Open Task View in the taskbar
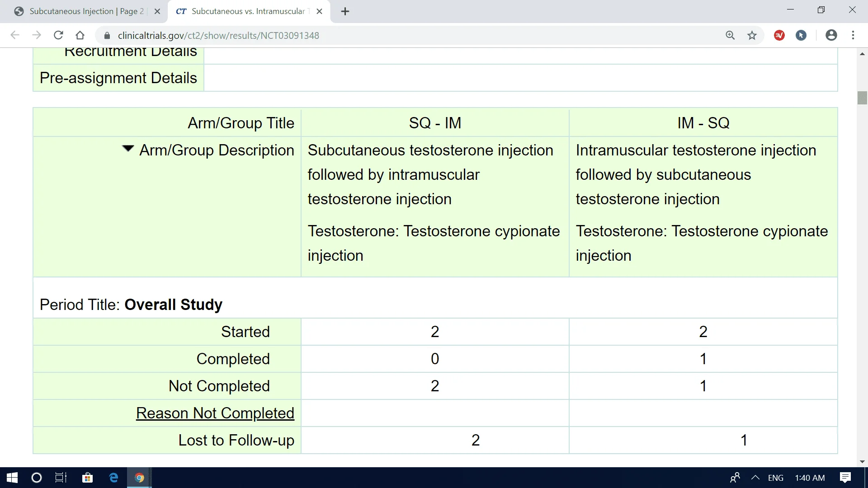Image resolution: width=868 pixels, height=488 pixels. [x=61, y=478]
